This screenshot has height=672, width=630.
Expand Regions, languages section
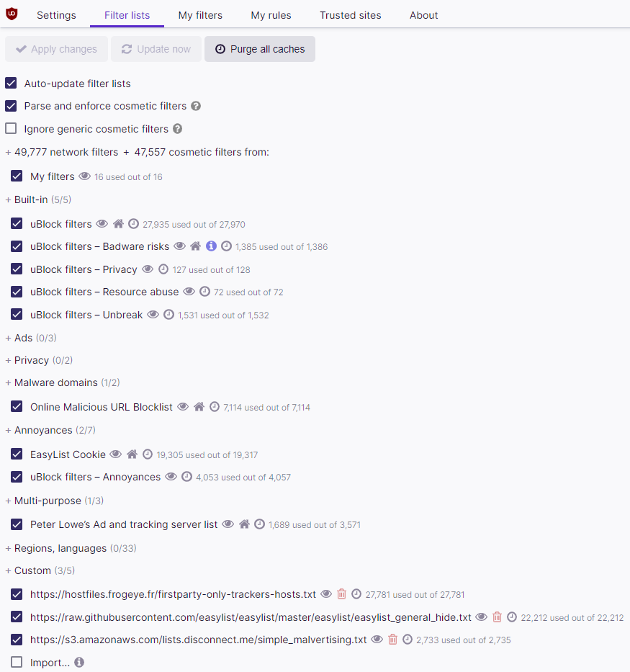71,548
